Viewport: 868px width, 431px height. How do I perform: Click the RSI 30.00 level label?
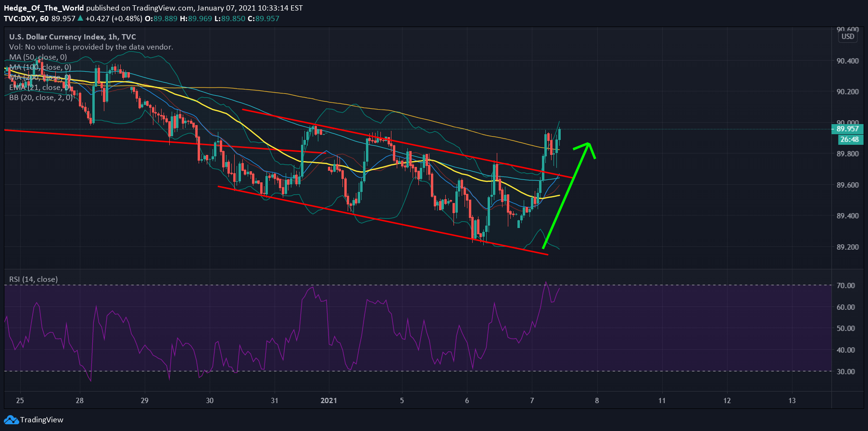click(x=846, y=371)
